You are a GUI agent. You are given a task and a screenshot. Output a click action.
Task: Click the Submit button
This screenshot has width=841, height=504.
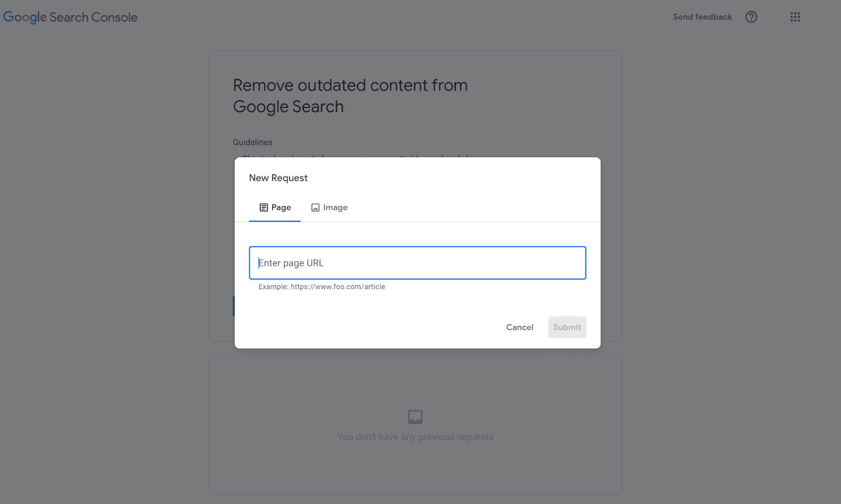pyautogui.click(x=567, y=327)
